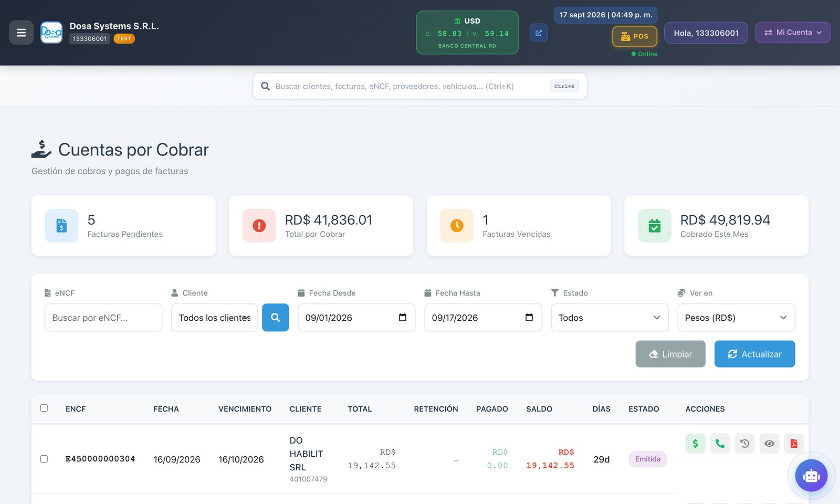Toggle the eye view icon for E450000000304
This screenshot has height=504, width=840.
tap(769, 444)
